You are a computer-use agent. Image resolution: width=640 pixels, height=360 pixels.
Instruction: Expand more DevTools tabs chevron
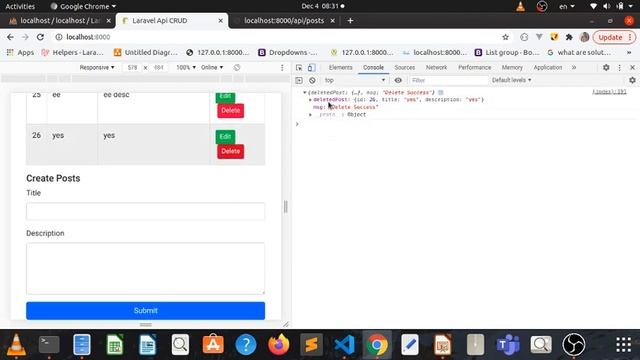pyautogui.click(x=574, y=68)
